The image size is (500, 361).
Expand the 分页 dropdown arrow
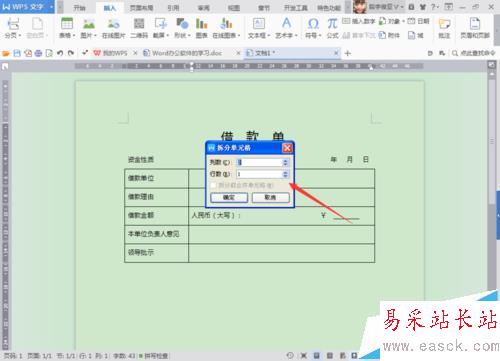pyautogui.click(x=20, y=35)
